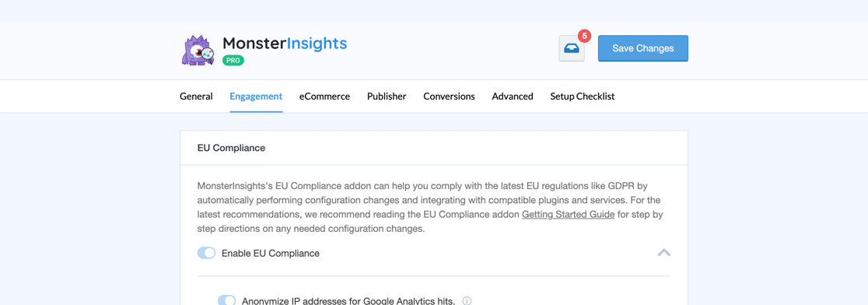Click the Enable EU Compliance label

(x=271, y=254)
